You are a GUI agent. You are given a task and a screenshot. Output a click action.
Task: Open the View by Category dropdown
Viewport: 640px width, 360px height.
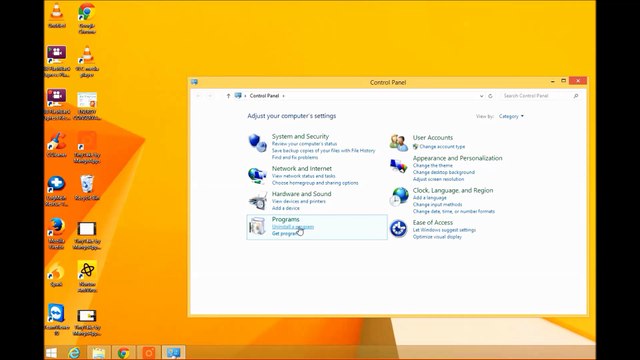pyautogui.click(x=511, y=116)
